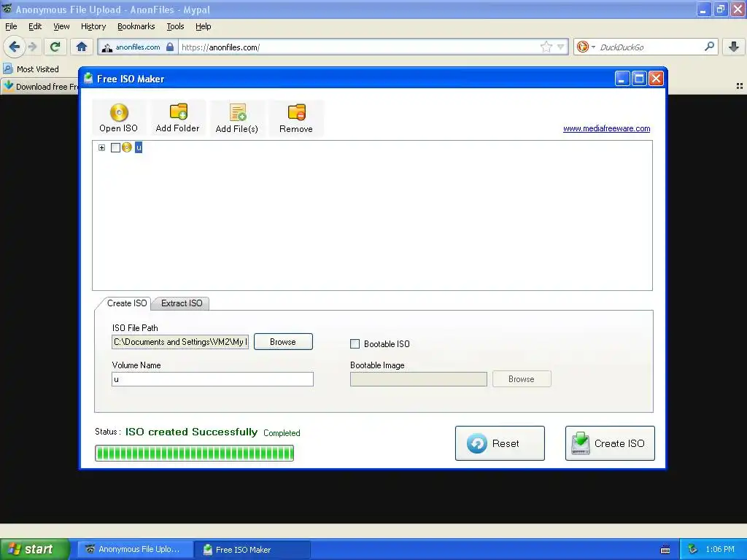Screen dimensions: 747x560
Task: Close the Free ISO Maker window
Action: tap(656, 79)
